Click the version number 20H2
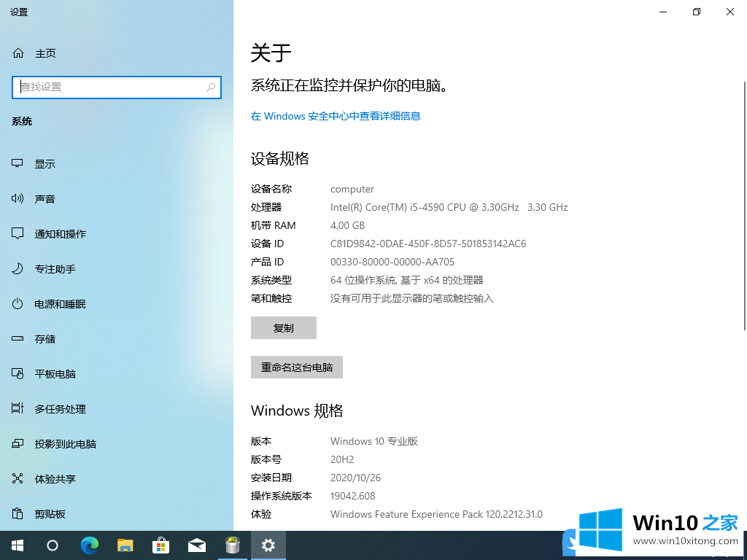747x560 pixels. pos(343,459)
